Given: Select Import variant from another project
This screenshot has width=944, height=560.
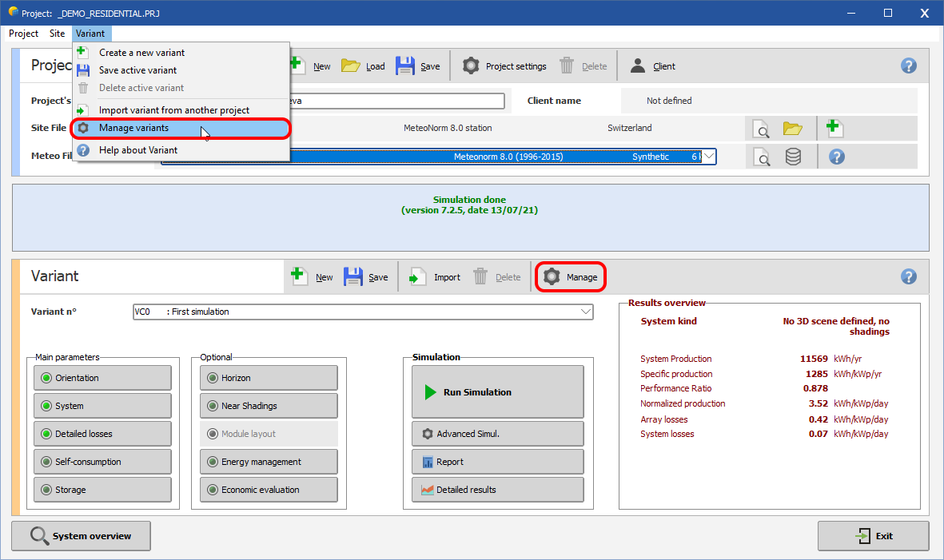Looking at the screenshot, I should point(181,110).
